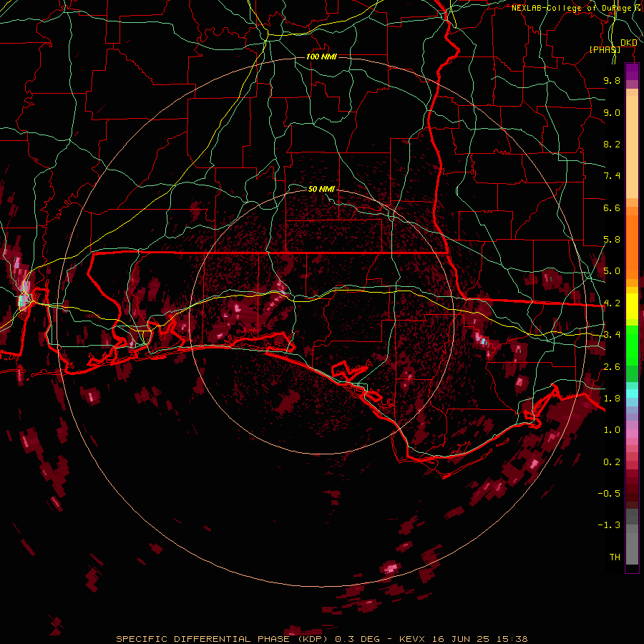Select the 6.6 scale value
The height and width of the screenshot is (644, 644).
point(612,208)
